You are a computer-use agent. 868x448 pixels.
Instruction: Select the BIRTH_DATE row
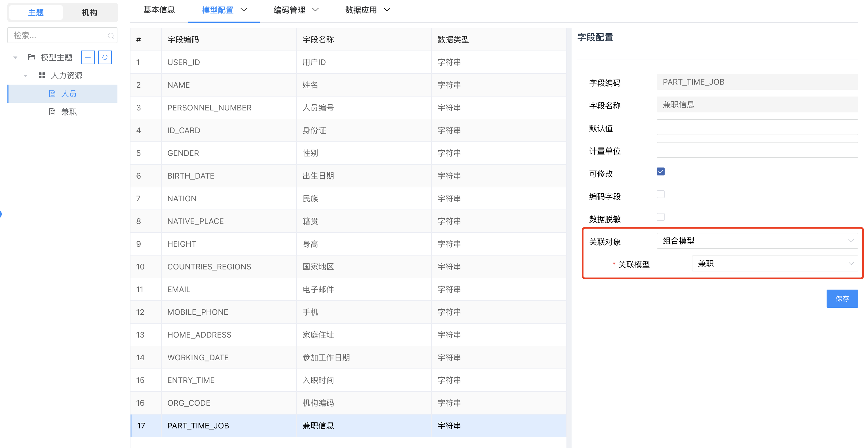(x=348, y=176)
